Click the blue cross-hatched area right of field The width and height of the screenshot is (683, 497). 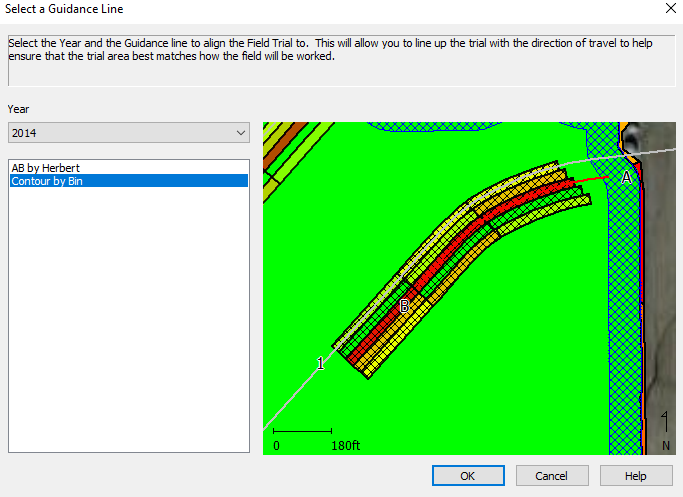(x=622, y=300)
